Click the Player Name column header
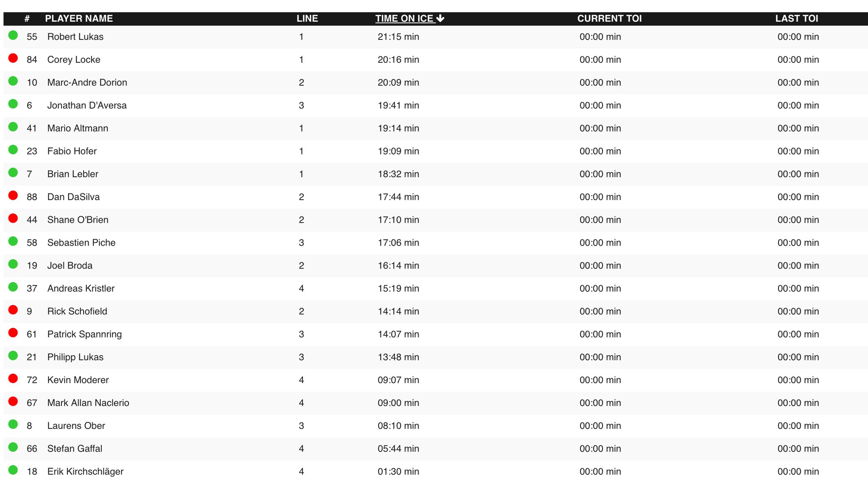This screenshot has width=868, height=492. [x=79, y=18]
